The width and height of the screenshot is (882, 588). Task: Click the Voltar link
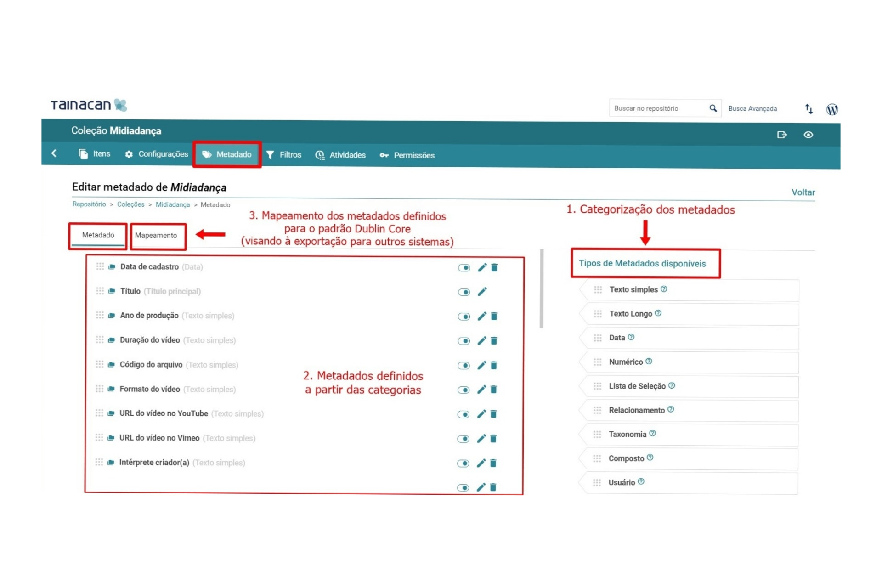(803, 192)
